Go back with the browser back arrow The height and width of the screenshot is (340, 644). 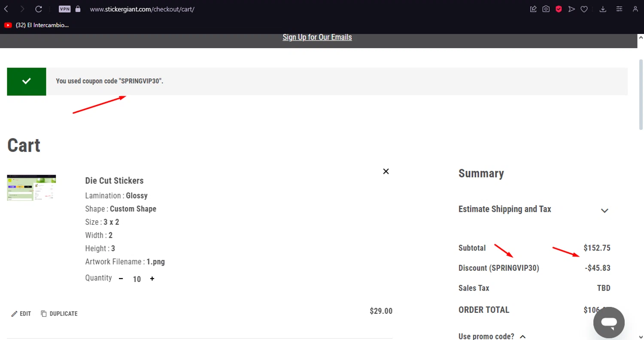coord(6,9)
